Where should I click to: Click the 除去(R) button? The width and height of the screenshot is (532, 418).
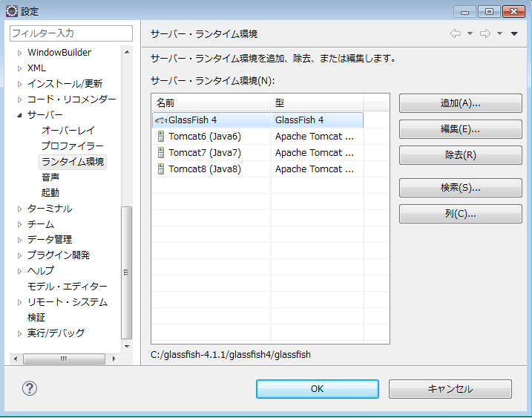tap(461, 155)
